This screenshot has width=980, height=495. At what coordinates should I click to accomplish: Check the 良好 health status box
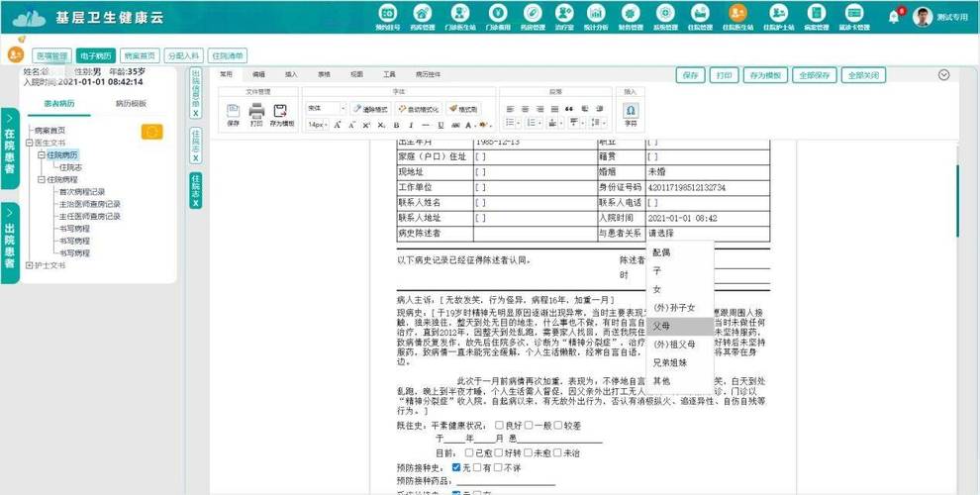point(499,425)
